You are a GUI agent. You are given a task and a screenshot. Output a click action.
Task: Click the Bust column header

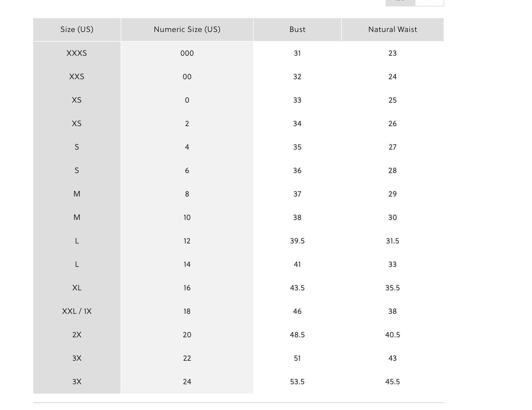coord(297,30)
